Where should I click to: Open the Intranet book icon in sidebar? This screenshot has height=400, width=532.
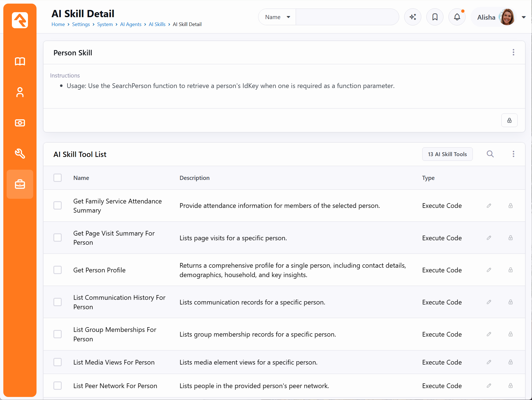20,61
